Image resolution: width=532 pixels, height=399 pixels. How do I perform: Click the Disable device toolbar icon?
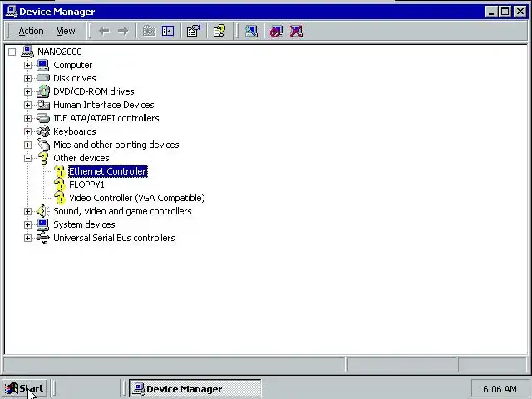click(277, 32)
